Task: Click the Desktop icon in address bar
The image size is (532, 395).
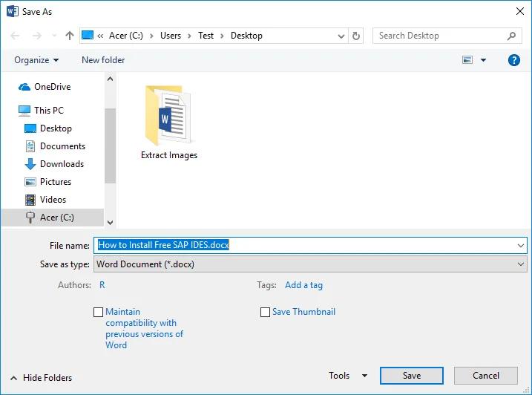Action: point(88,36)
